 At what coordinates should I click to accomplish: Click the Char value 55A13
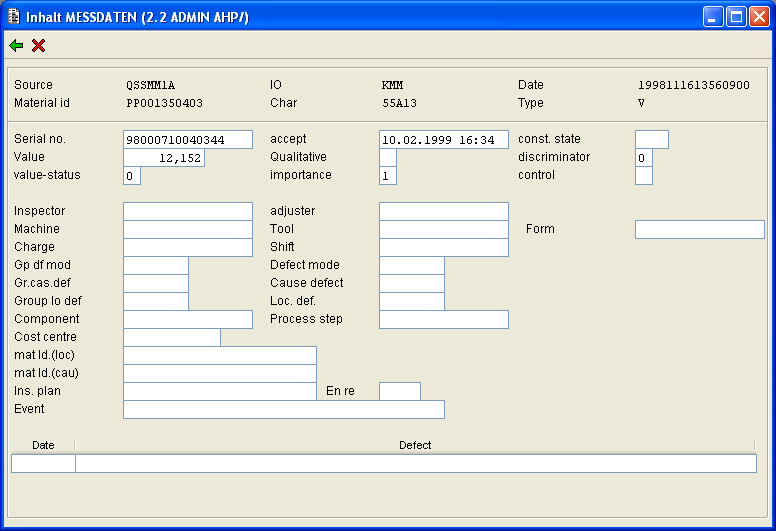point(399,103)
